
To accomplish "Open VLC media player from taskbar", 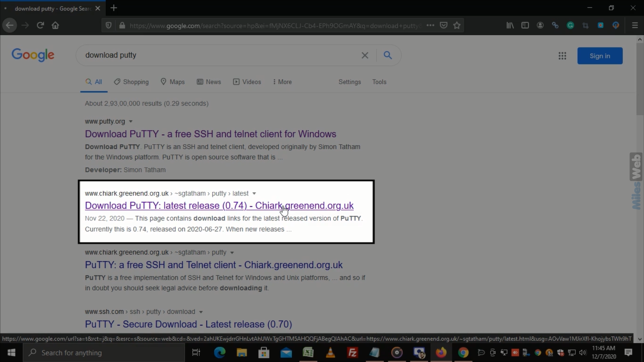I will pyautogui.click(x=330, y=353).
